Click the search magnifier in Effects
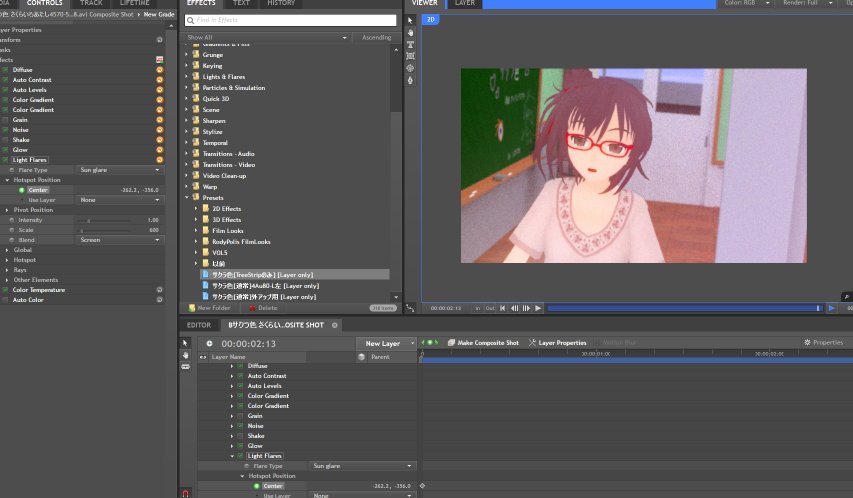Image resolution: width=853 pixels, height=498 pixels. (190, 20)
